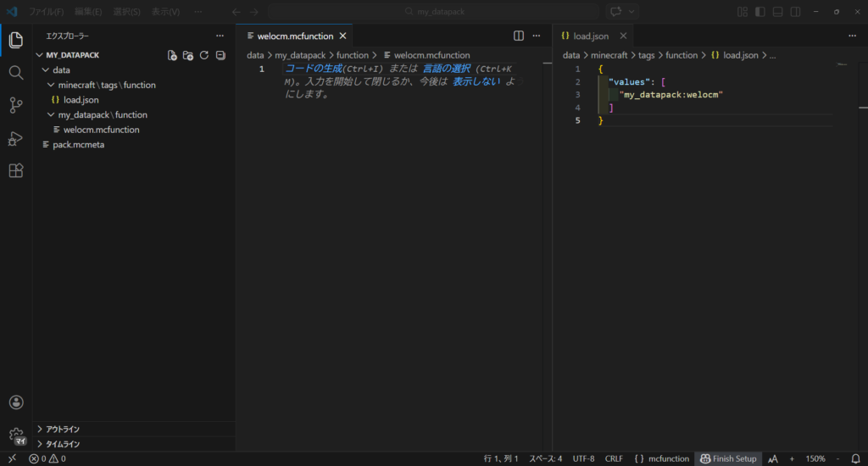Click the my_datapack search command center
Screen dimensions: 868x466
pos(433,12)
